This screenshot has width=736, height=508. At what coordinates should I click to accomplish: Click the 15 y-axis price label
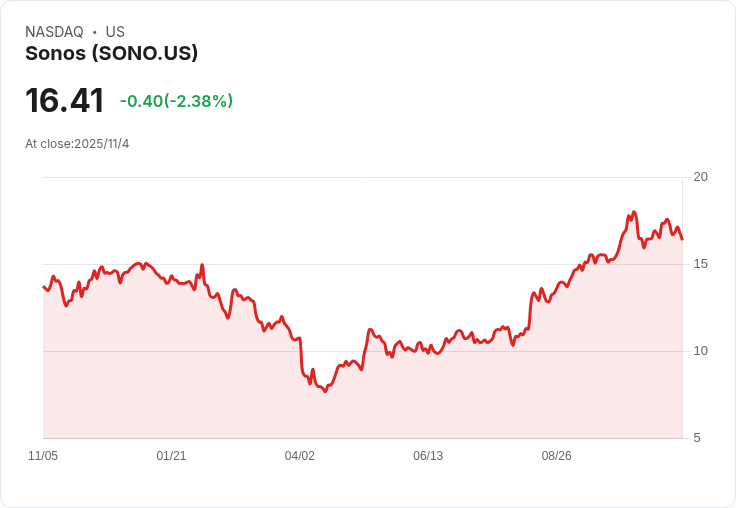coord(701,264)
